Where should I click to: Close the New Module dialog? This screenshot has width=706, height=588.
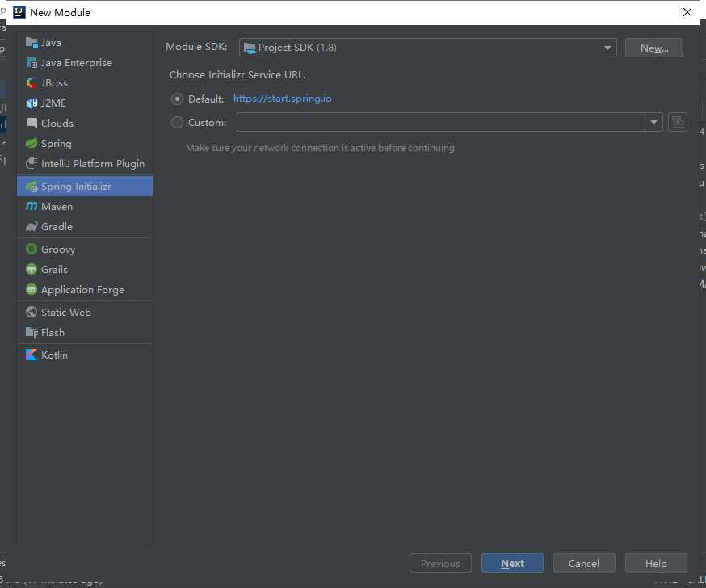pos(687,12)
